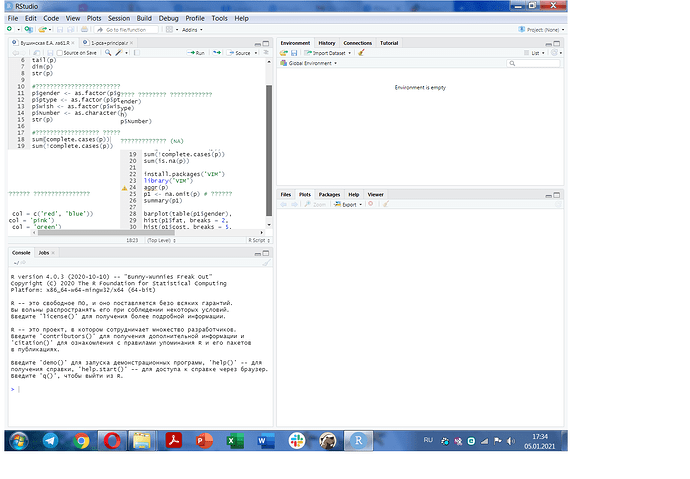
Task: Click the Create a project icon
Action: 29,29
